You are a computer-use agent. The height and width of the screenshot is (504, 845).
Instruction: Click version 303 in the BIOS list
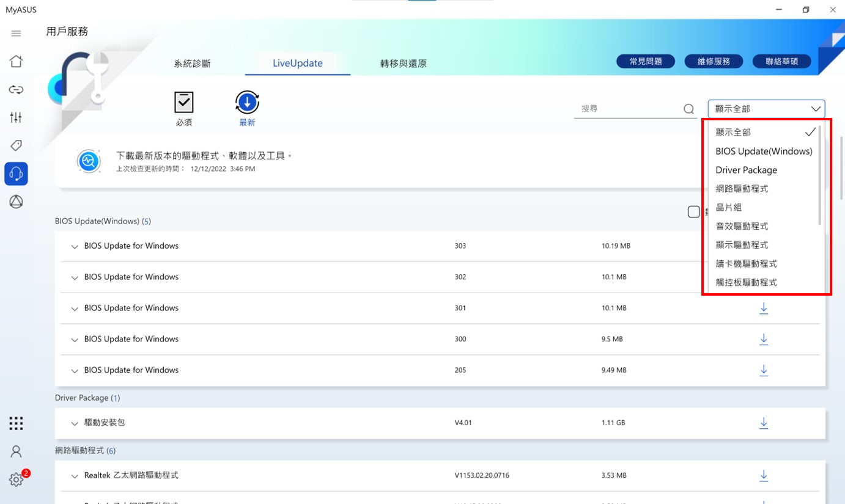point(460,246)
